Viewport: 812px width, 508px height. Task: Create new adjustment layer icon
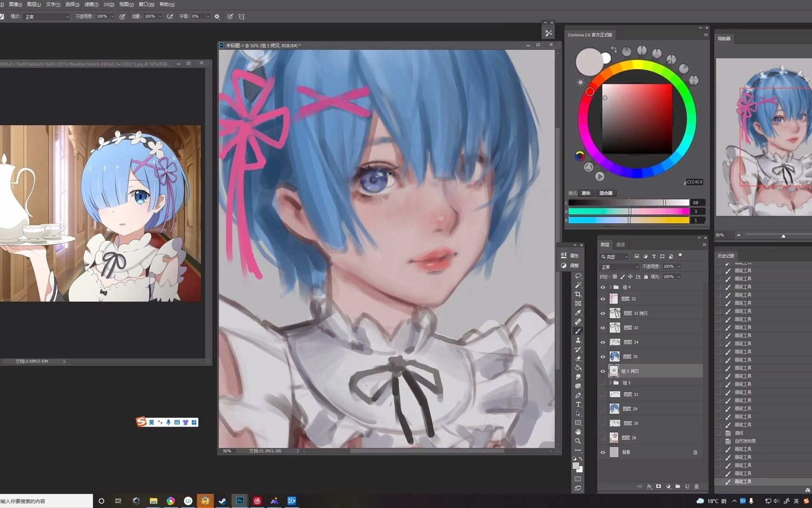pos(668,486)
